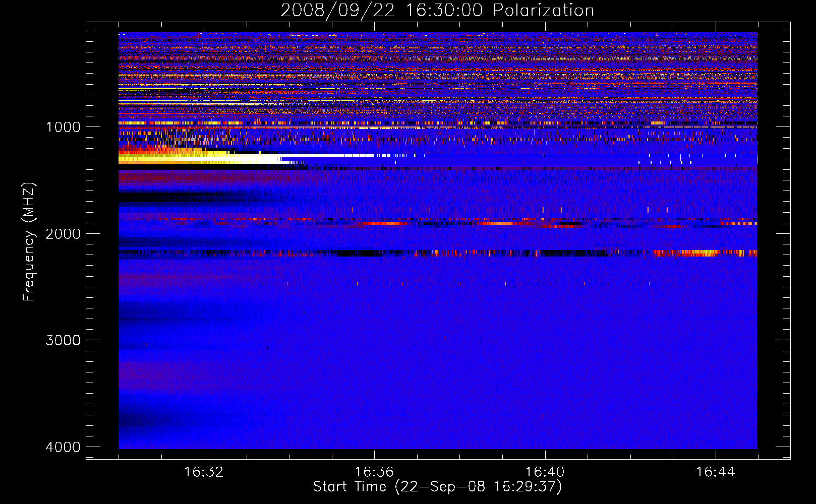
Task: Select the plot title '2008/09/22 16:30:00 Polarization'
Action: coord(437,10)
